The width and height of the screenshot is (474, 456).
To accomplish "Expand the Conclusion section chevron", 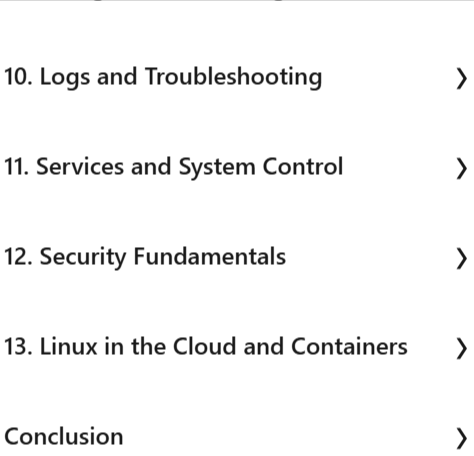I will pyautogui.click(x=461, y=438).
